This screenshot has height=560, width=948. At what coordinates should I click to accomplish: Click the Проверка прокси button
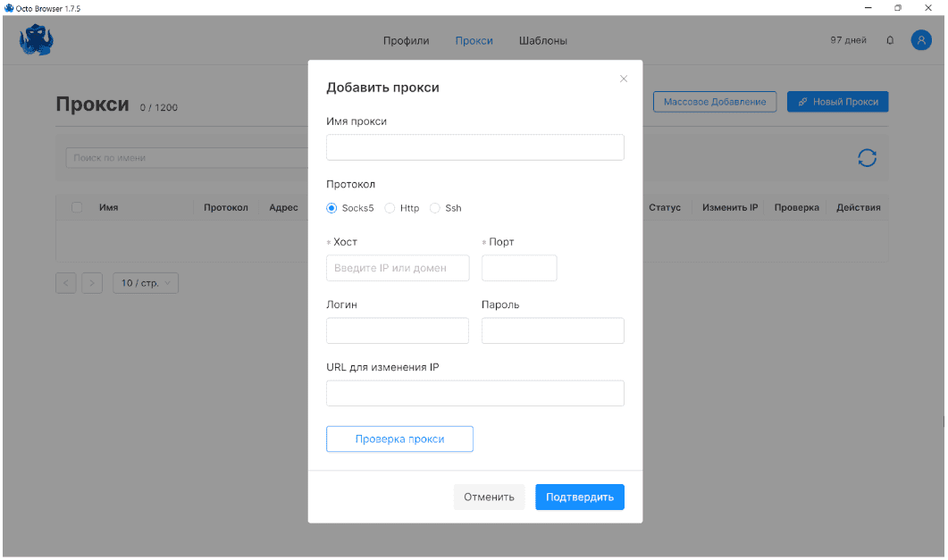tap(399, 439)
